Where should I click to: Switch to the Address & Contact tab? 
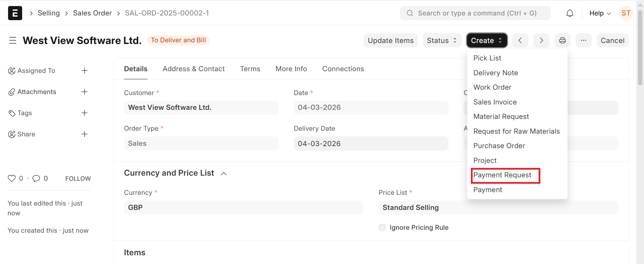(194, 69)
